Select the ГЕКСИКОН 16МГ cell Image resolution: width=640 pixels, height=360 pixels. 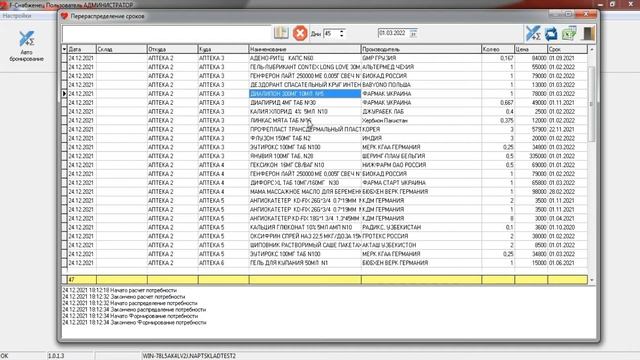pos(305,165)
